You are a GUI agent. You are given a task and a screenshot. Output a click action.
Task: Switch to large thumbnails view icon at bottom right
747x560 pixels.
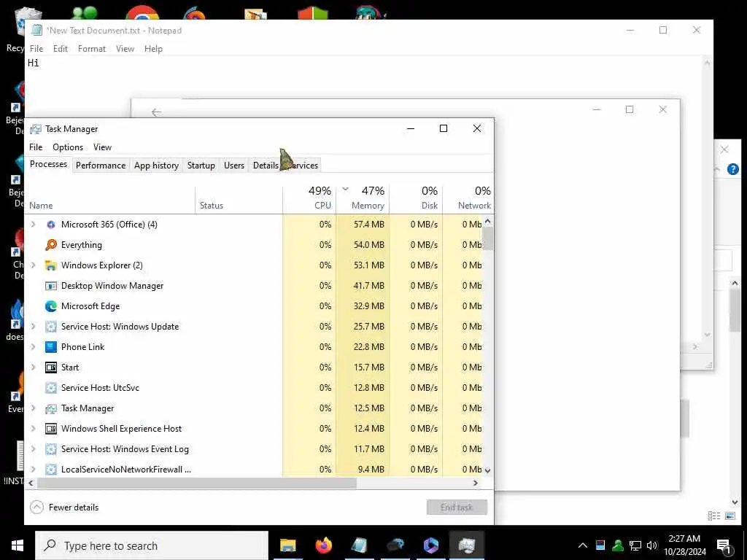729,516
